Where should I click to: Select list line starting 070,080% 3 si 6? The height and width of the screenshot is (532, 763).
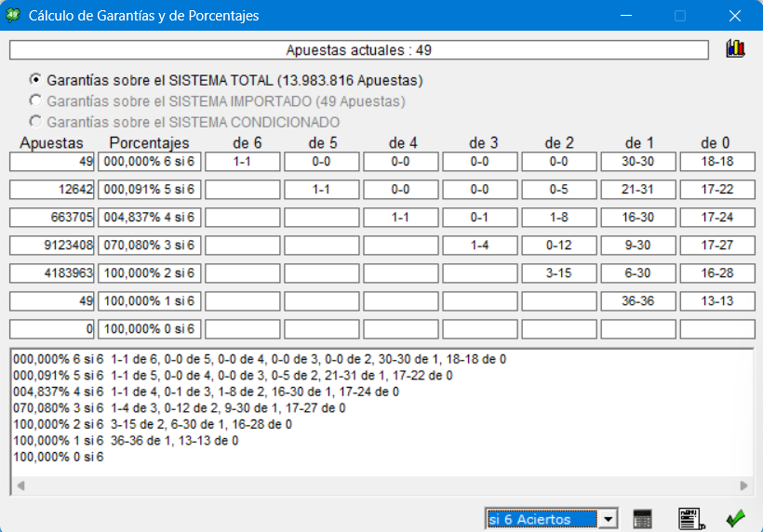(x=179, y=408)
